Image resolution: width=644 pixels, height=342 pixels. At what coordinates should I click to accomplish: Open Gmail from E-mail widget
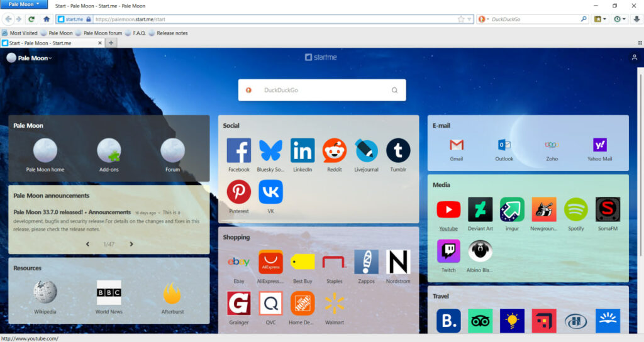pyautogui.click(x=457, y=145)
